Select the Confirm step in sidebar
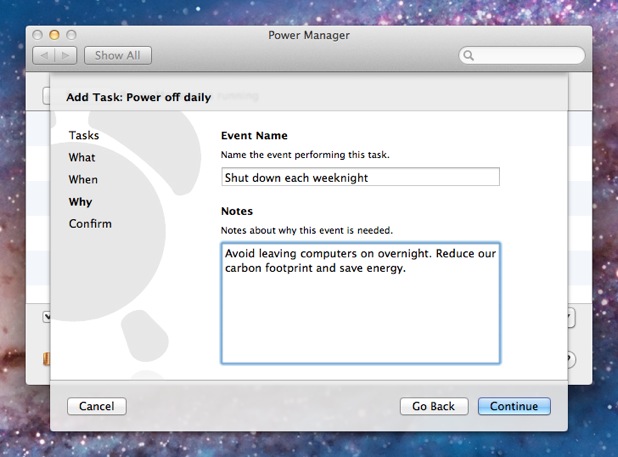Image resolution: width=618 pixels, height=457 pixels. pyautogui.click(x=90, y=224)
